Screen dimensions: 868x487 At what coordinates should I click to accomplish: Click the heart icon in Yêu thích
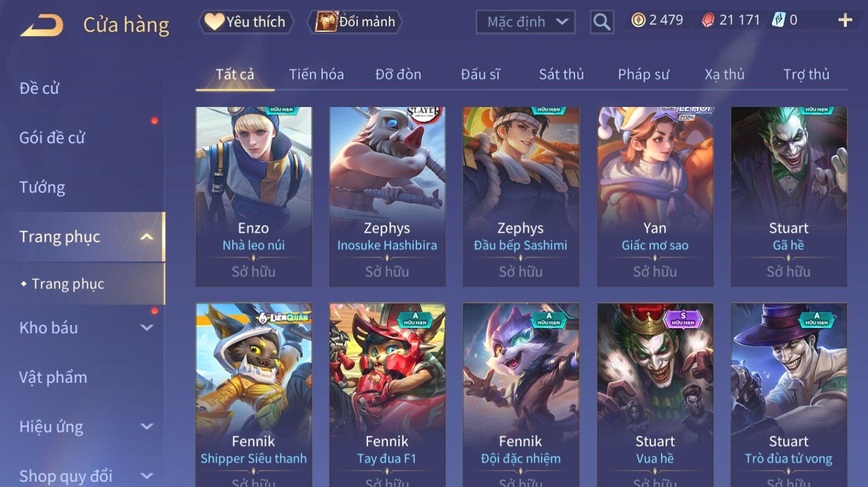click(x=214, y=22)
